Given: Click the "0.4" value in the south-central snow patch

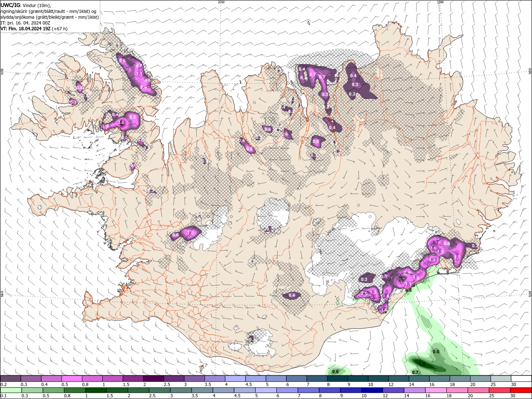Looking at the screenshot, I should (x=292, y=296).
